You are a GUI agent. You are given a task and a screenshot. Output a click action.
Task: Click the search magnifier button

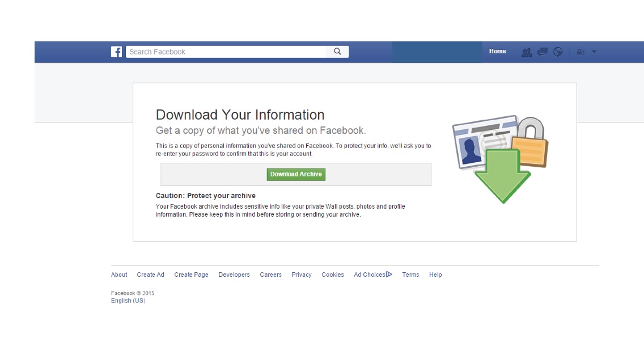(337, 52)
